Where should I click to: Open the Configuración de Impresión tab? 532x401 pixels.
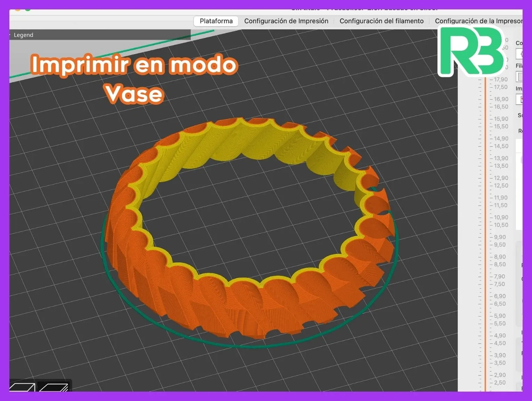286,21
